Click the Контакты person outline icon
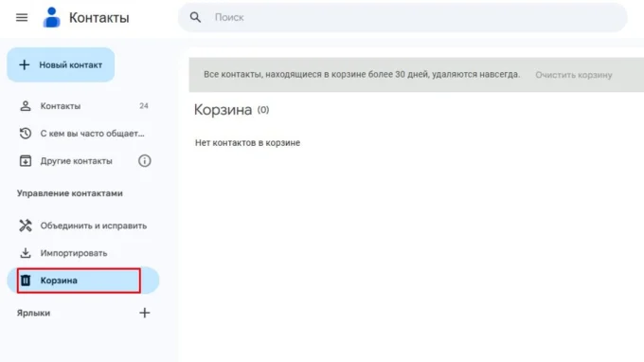Image resolution: width=644 pixels, height=362 pixels. (26, 106)
